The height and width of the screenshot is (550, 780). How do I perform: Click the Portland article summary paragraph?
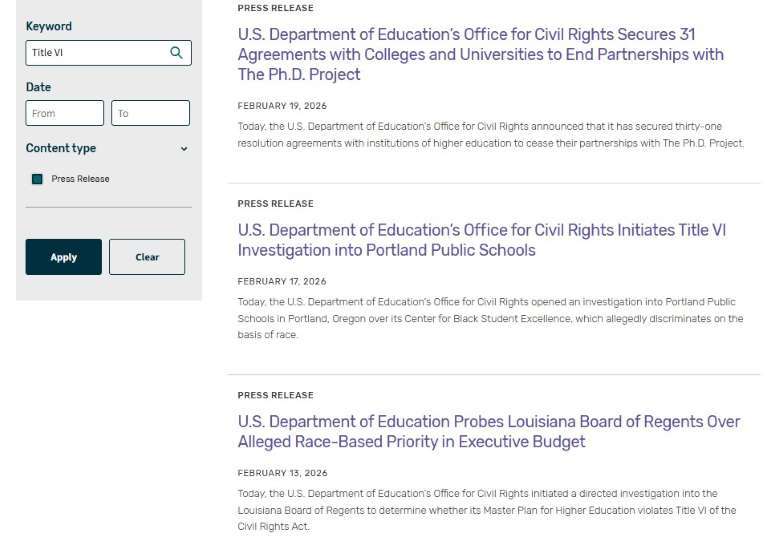tap(490, 318)
